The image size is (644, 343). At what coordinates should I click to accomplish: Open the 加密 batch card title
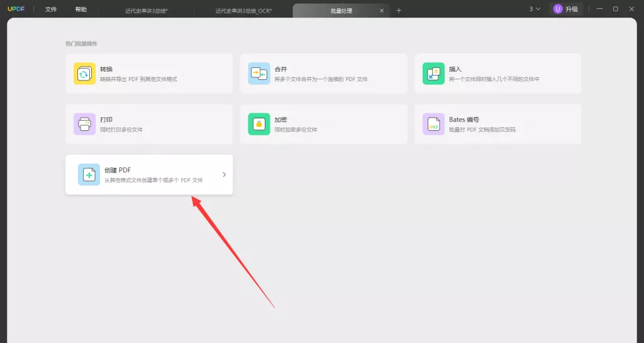(281, 120)
